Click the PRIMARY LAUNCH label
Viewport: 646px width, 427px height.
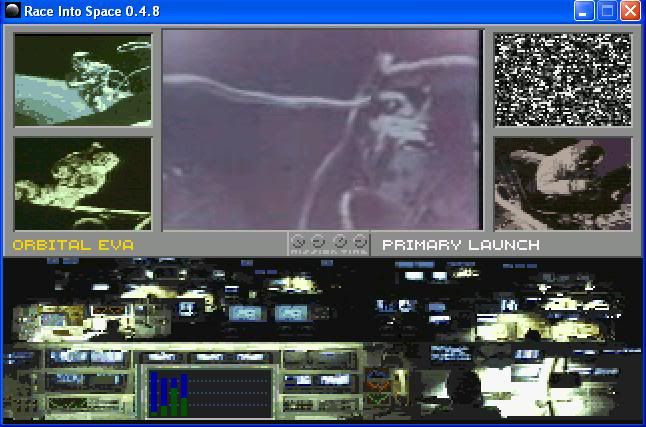click(461, 245)
